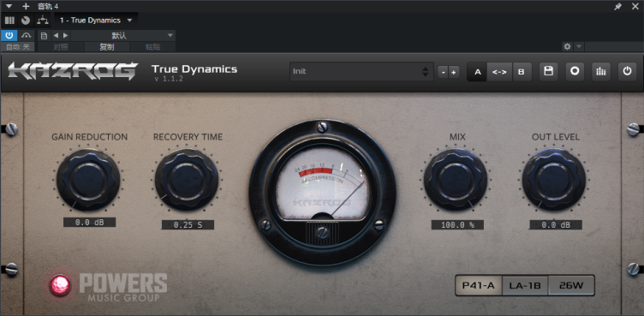Click the v 1.1.2 version text
This screenshot has width=644, height=316.
169,79
